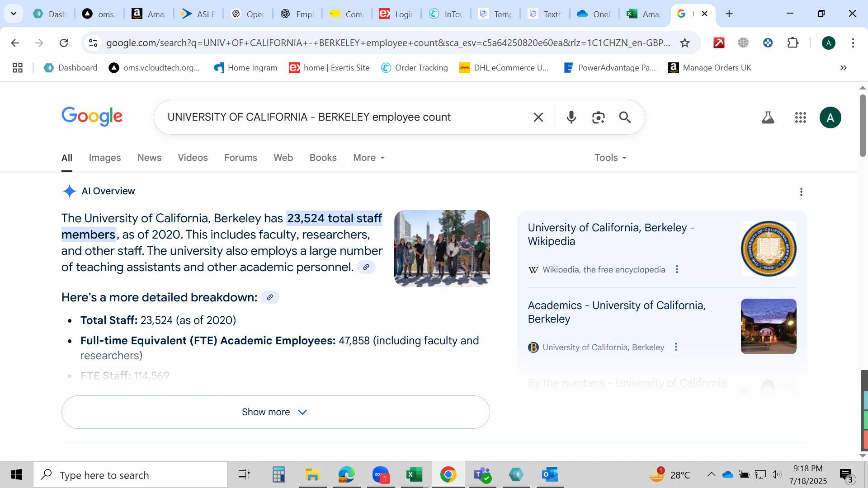The width and height of the screenshot is (868, 488).
Task: Submit search with magnifier icon
Action: coord(625,117)
